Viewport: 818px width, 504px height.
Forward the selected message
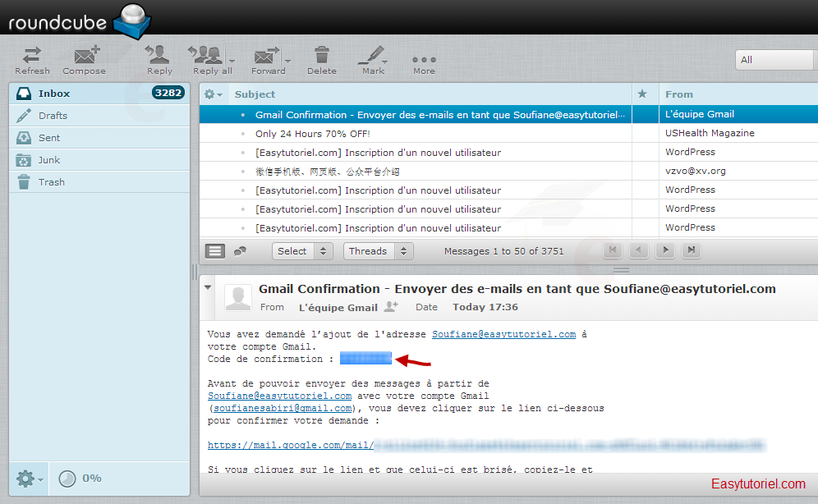click(268, 61)
